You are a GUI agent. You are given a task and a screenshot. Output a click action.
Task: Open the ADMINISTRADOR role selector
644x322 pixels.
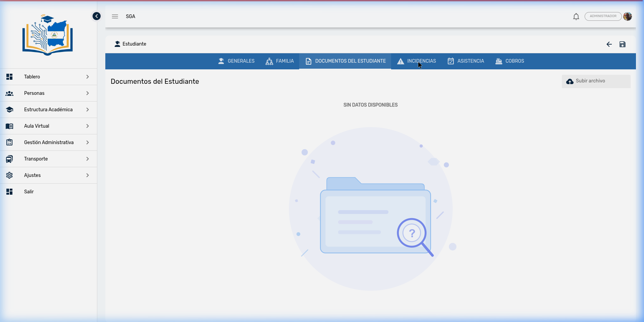click(x=603, y=16)
